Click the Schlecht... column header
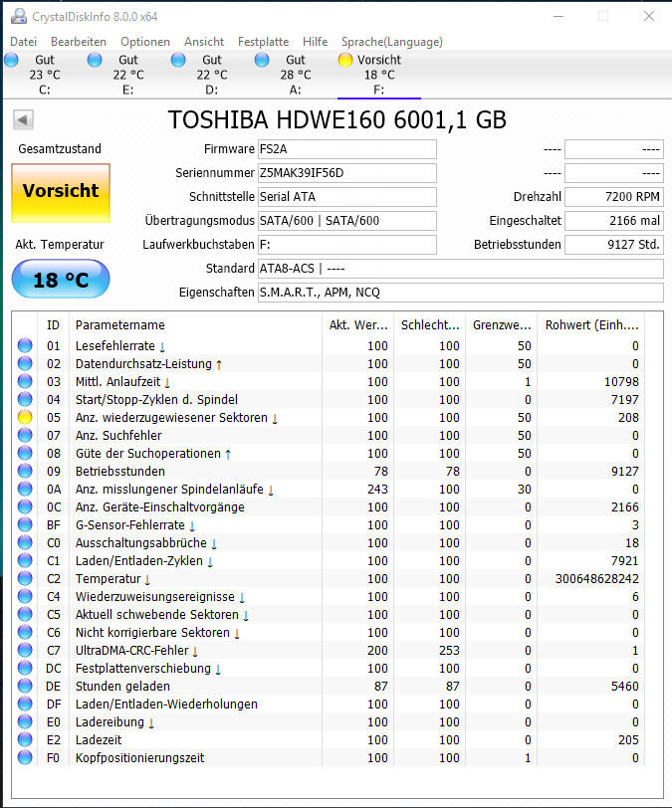Screen dimensions: 672x808 (x=430, y=324)
